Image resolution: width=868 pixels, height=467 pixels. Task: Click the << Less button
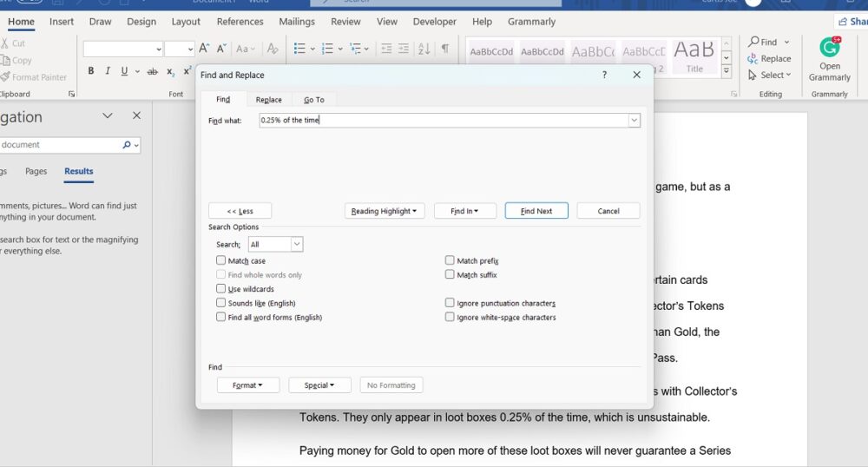click(240, 211)
